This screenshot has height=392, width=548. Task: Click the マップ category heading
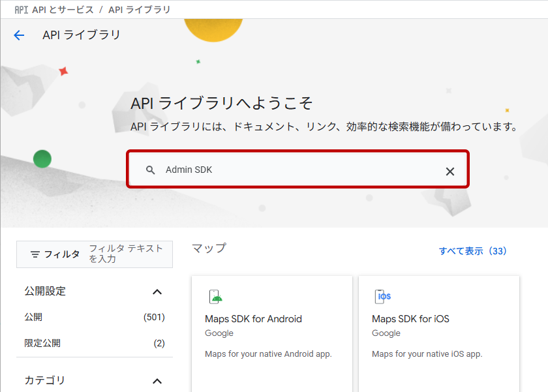(x=209, y=248)
